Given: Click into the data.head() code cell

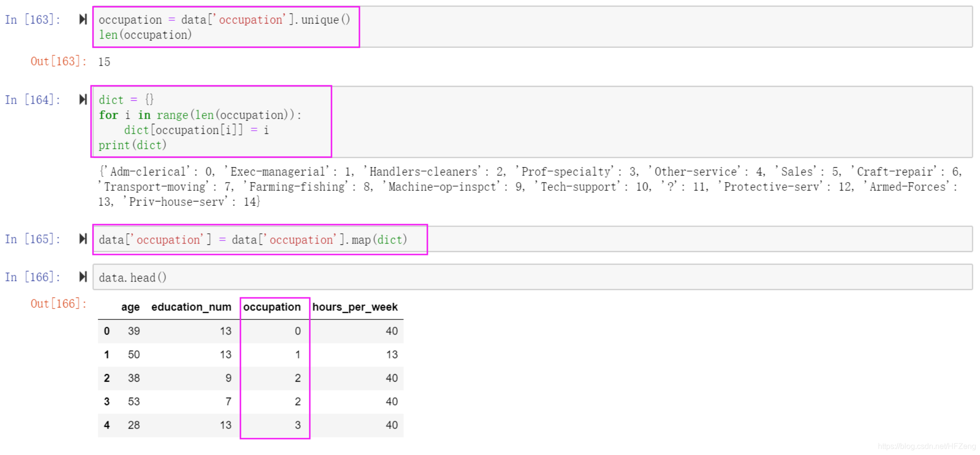Looking at the screenshot, I should (x=532, y=277).
